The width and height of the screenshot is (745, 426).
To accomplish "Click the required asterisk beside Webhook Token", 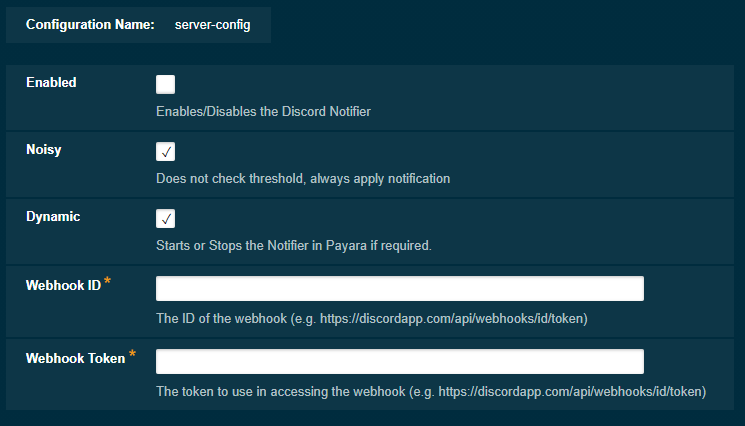I will pos(133,356).
